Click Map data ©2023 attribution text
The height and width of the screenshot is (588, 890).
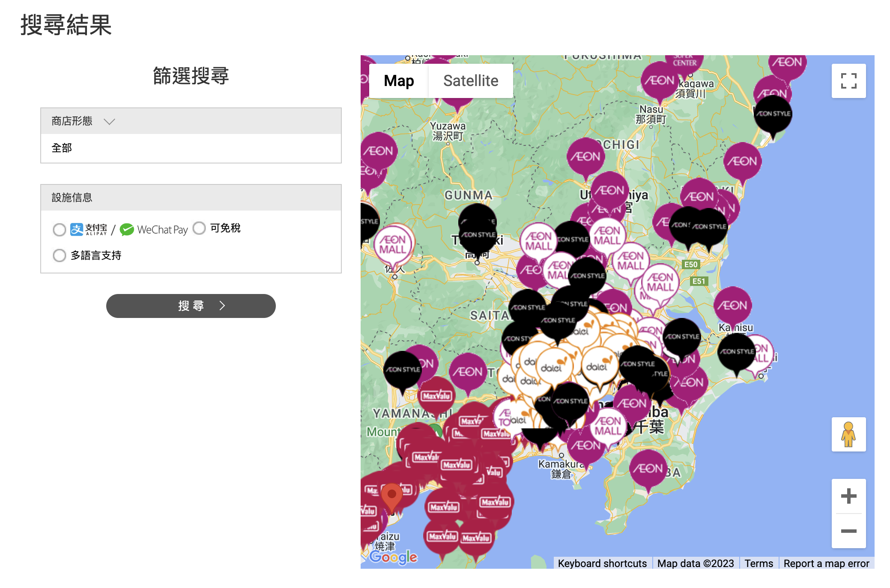[696, 563]
